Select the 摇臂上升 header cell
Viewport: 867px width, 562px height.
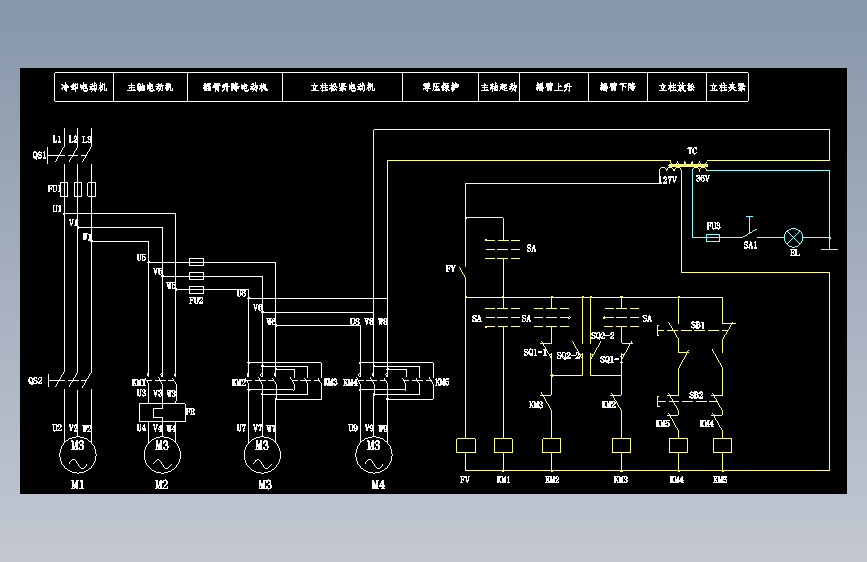coord(554,87)
